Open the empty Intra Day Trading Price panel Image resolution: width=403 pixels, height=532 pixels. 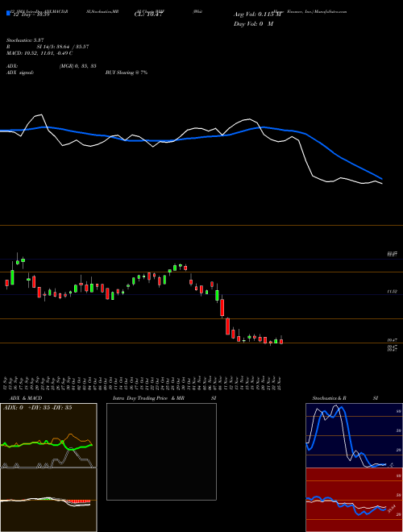[161, 451]
